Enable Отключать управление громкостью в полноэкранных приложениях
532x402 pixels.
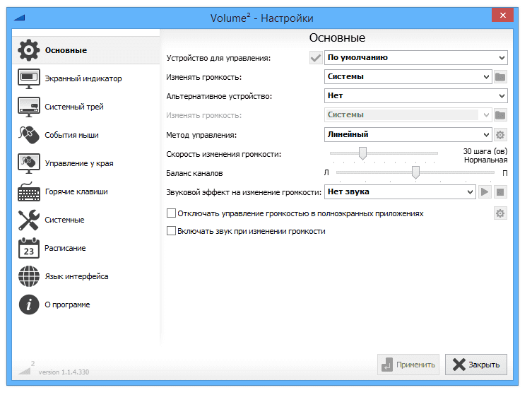click(x=171, y=213)
